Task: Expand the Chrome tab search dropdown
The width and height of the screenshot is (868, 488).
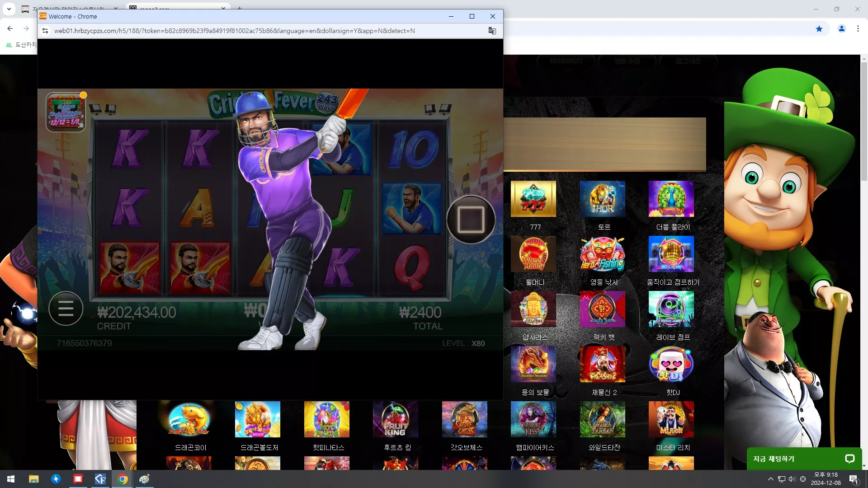Action: point(9,9)
